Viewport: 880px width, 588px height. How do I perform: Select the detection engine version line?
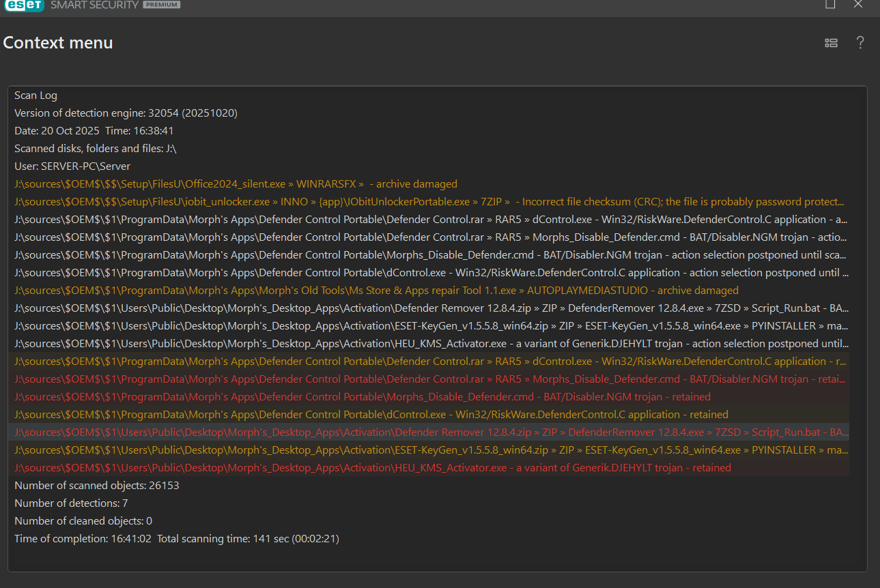pyautogui.click(x=126, y=113)
